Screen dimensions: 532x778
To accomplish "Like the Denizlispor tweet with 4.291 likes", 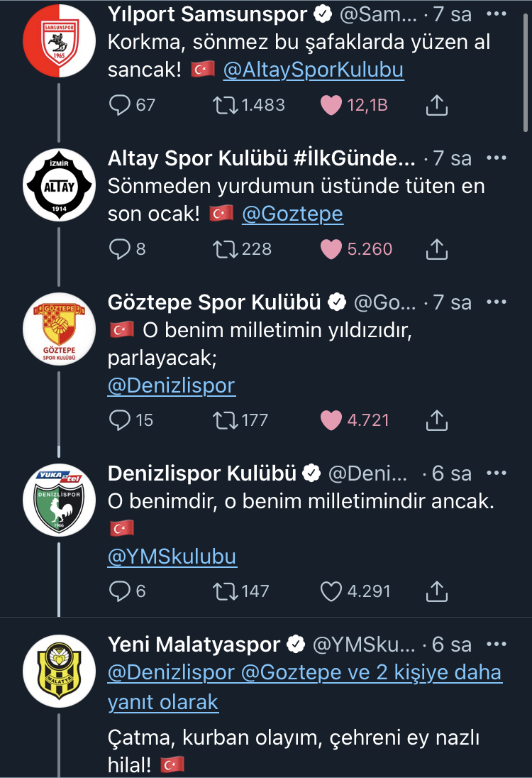I will coord(331,591).
